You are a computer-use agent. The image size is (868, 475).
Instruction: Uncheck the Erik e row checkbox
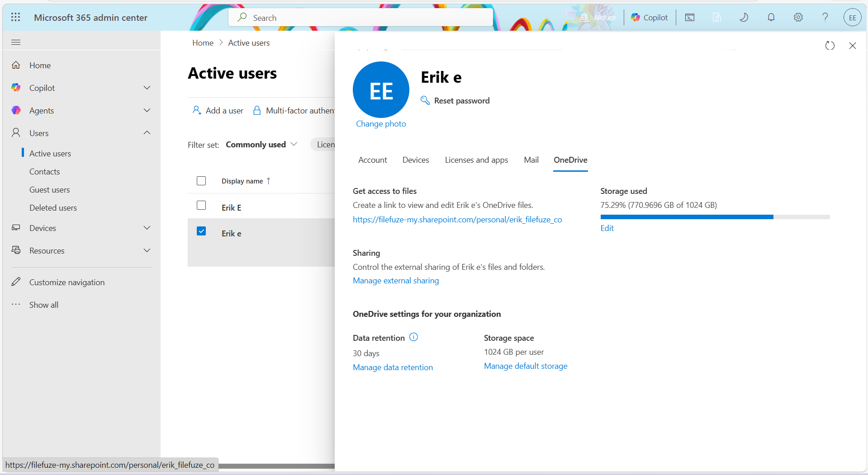coord(201,231)
